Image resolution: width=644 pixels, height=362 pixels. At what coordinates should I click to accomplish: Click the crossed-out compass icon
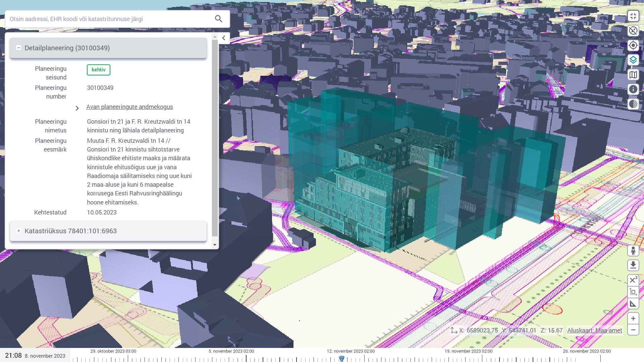pos(633,31)
